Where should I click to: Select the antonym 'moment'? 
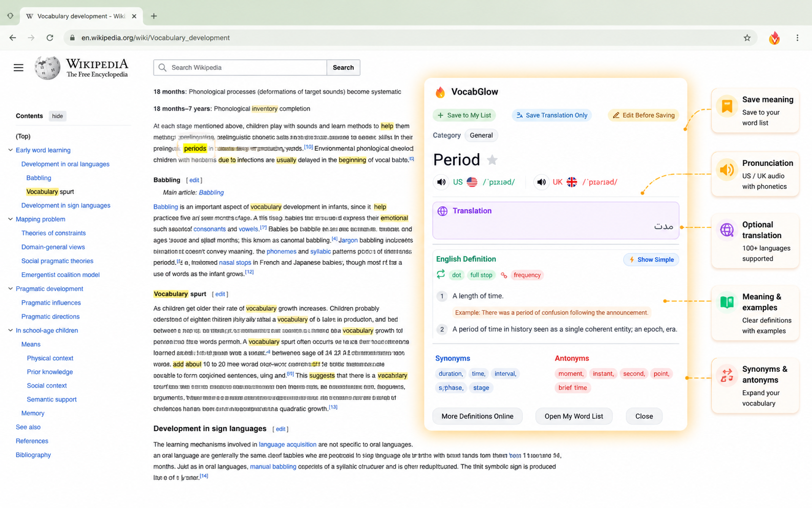(x=570, y=374)
